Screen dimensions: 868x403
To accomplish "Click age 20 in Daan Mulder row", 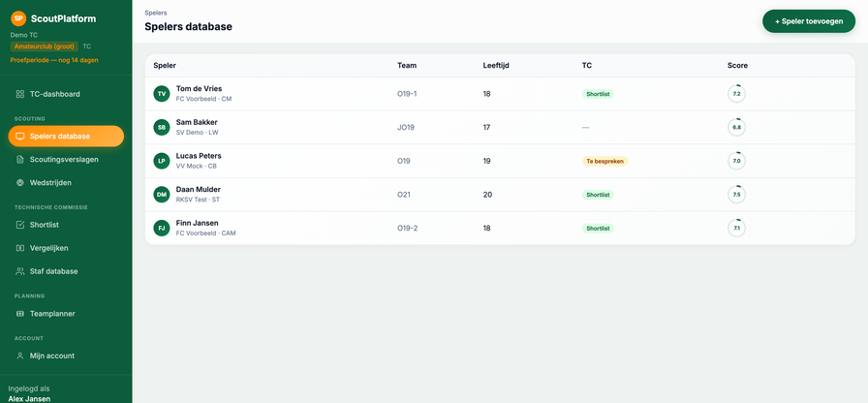I will tap(487, 195).
